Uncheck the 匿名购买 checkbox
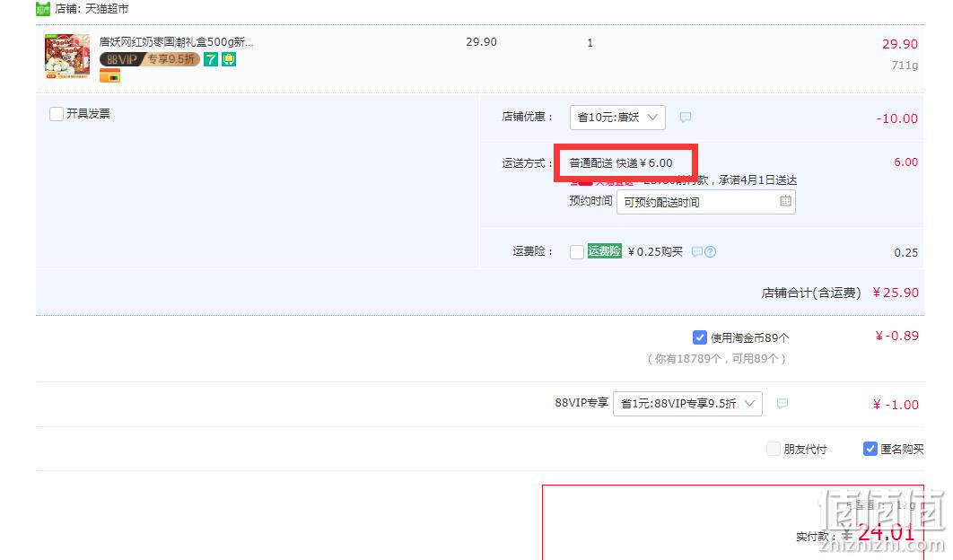This screenshot has width=953, height=560. tap(870, 449)
